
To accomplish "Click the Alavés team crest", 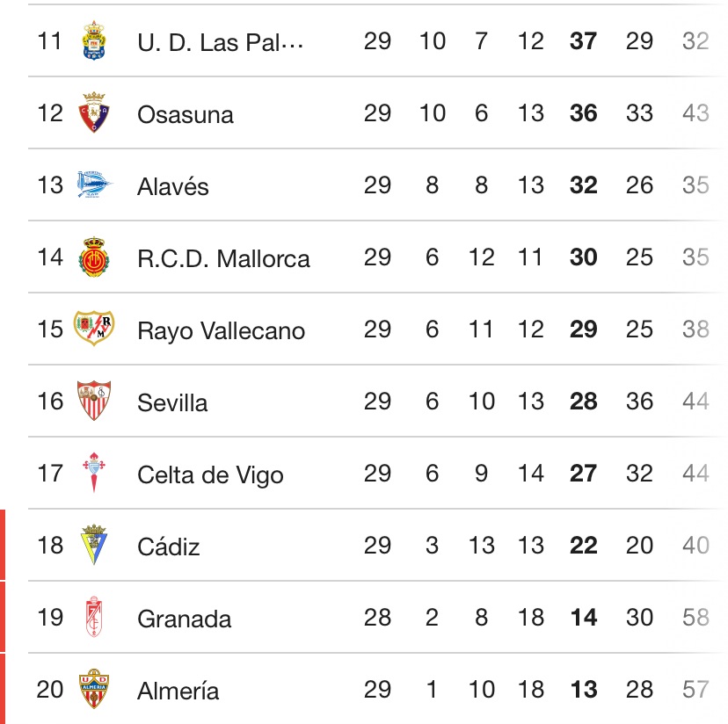I will click(x=93, y=185).
